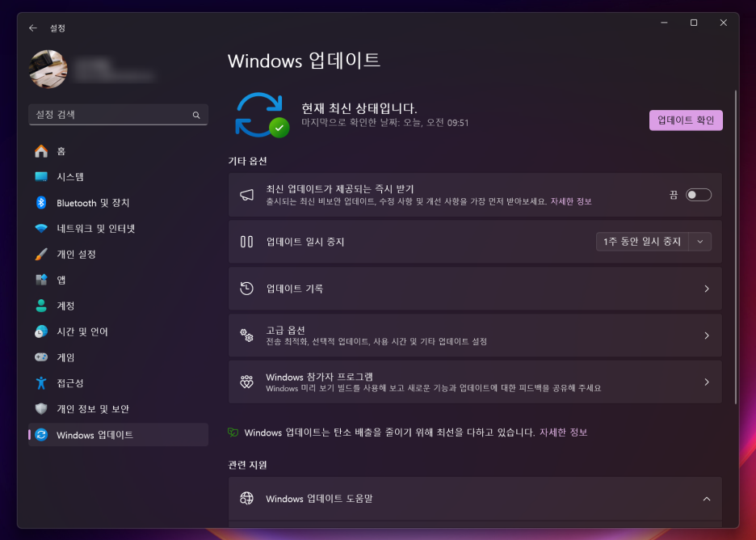756x540 pixels.
Task: Click the 끔 label beside the toggle
Action: click(x=674, y=195)
